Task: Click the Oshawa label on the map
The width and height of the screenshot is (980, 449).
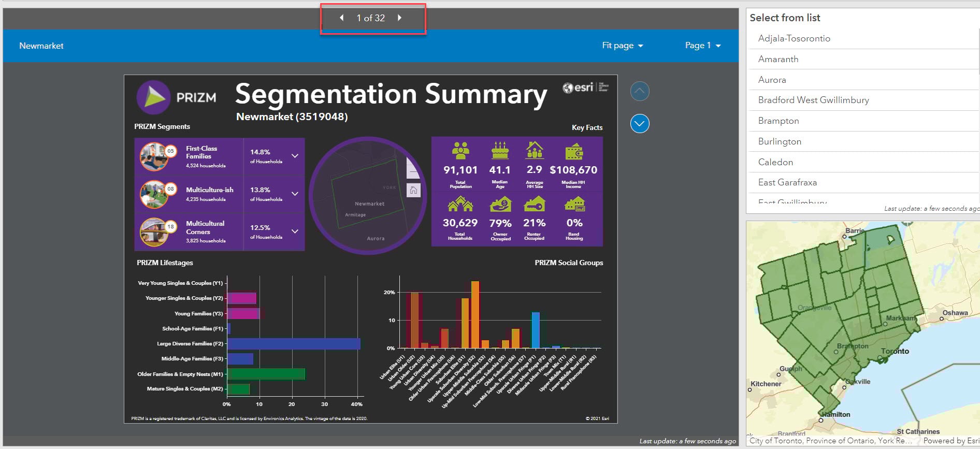Action: click(x=955, y=313)
